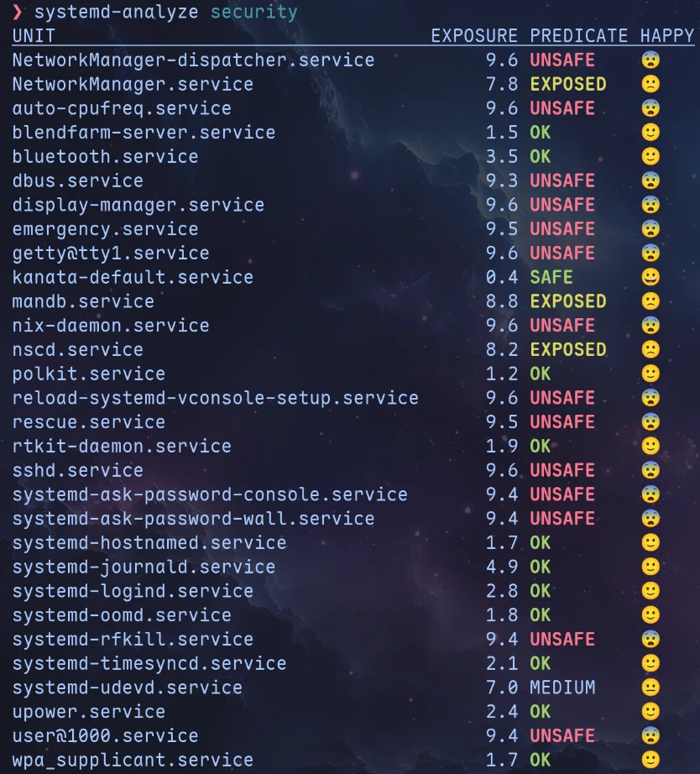The image size is (700, 774).
Task: Click the systemd-analyze command text
Action: pyautogui.click(x=116, y=12)
